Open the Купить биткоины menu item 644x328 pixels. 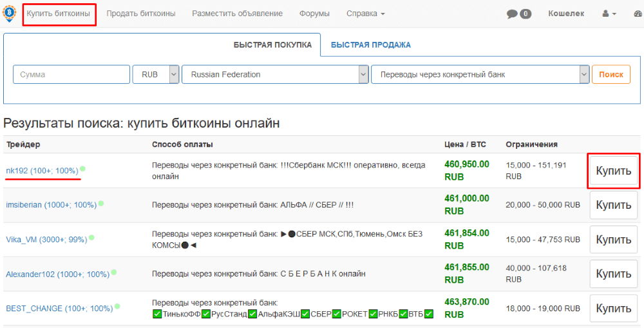coord(59,14)
